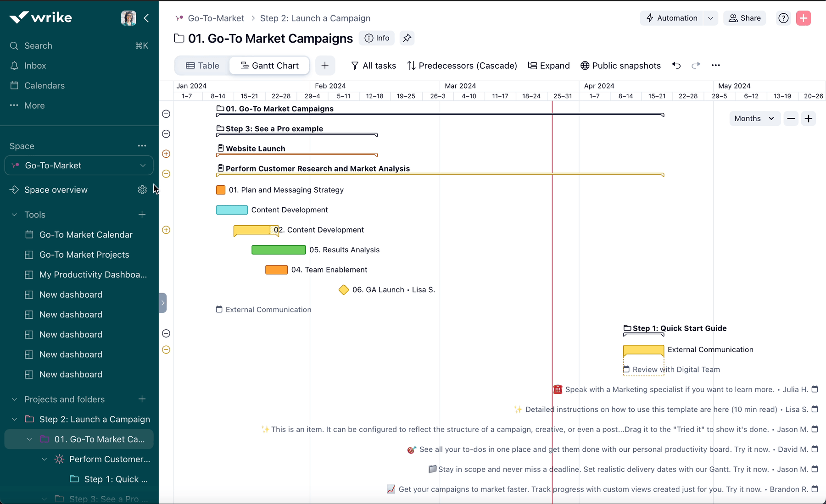826x504 pixels.
Task: Expand the Automation dropdown arrow
Action: point(710,18)
